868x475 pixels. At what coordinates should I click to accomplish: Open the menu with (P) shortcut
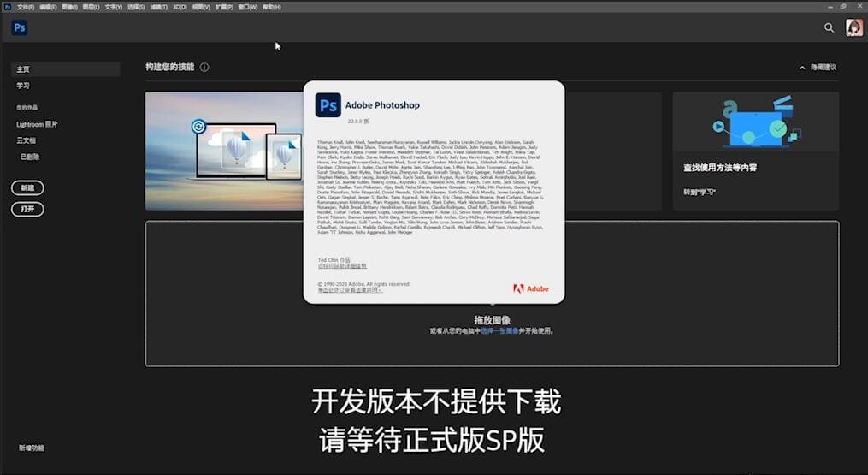224,7
